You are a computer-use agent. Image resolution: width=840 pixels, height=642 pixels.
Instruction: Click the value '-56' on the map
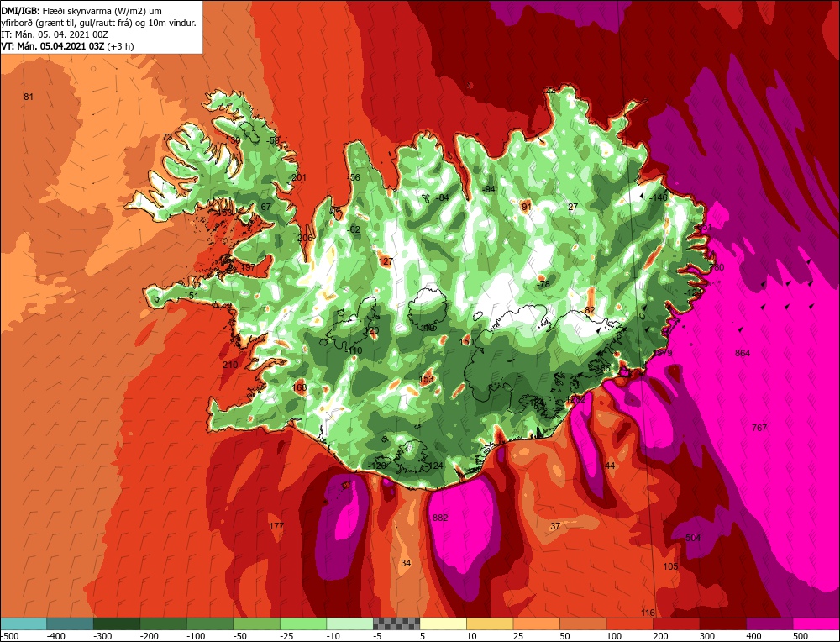pyautogui.click(x=354, y=177)
